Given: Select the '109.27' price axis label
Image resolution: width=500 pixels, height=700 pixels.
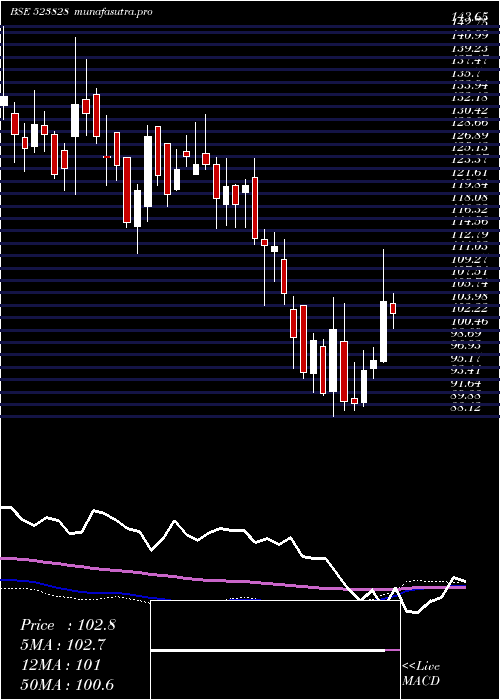Looking at the screenshot, I should coord(470,259).
